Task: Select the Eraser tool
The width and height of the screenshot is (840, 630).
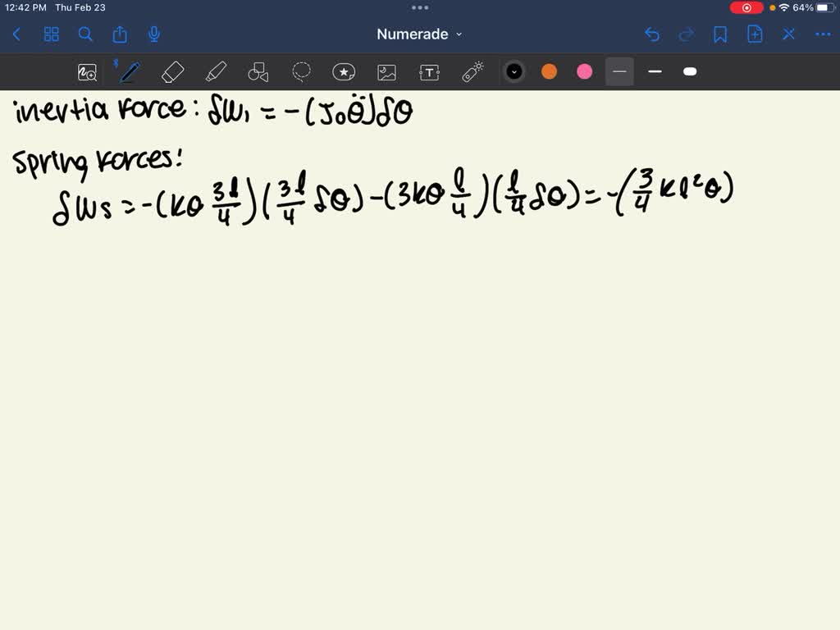Action: pos(172,71)
